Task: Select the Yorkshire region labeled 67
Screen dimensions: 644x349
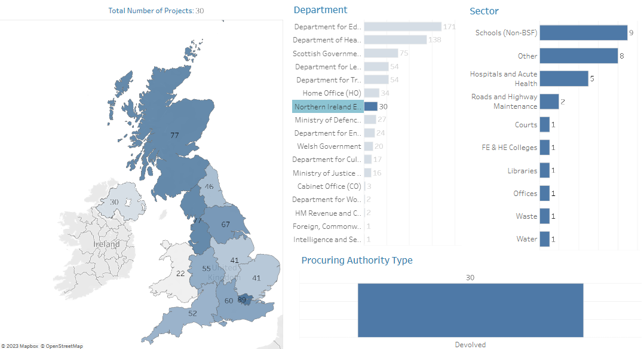Action: (226, 224)
